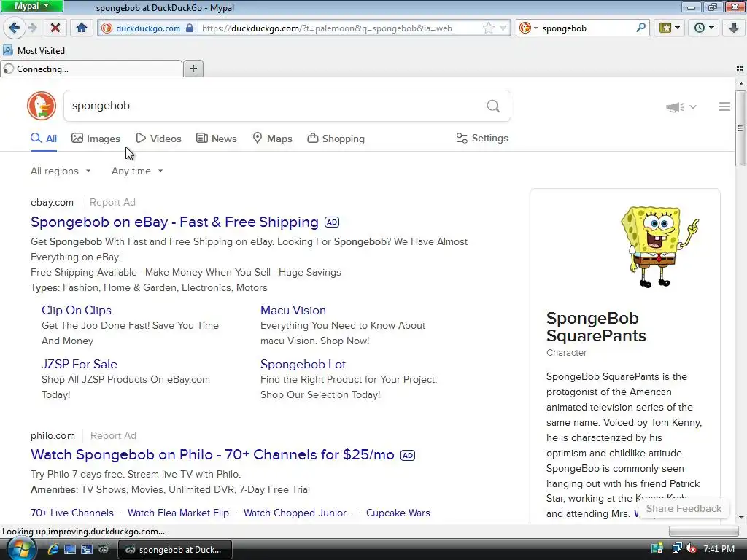Open the History clock button
Image resolution: width=747 pixels, height=560 pixels.
[x=703, y=28]
